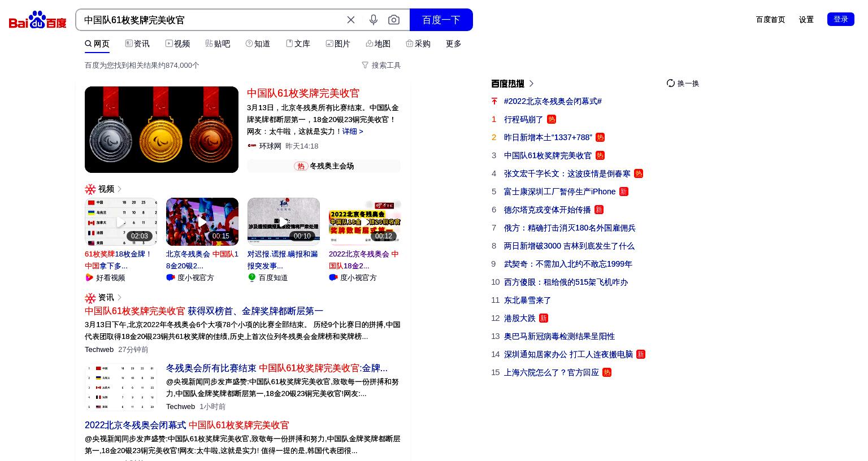This screenshot has height=461, width=868.
Task: Click the 环球网 source icon
Action: 252,146
